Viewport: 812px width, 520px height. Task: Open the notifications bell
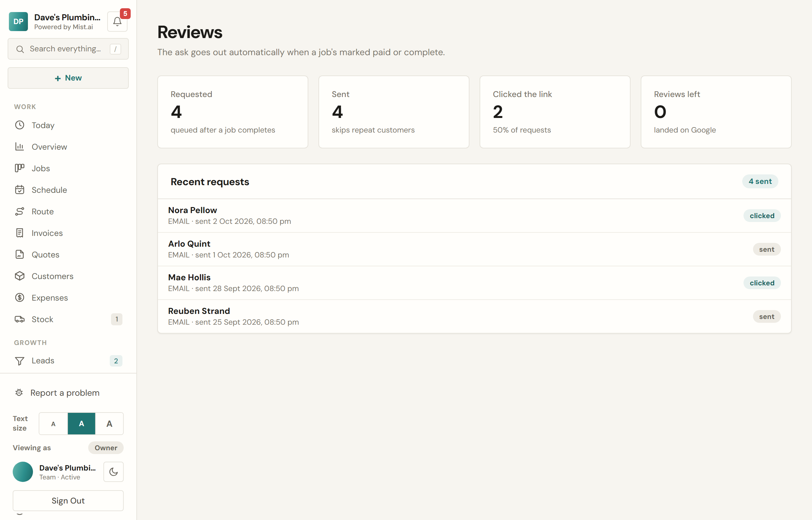[x=117, y=22]
